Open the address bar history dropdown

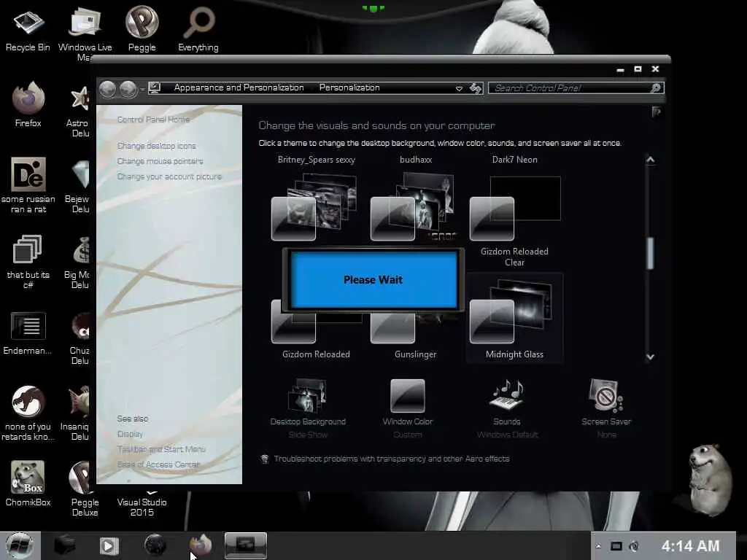[459, 88]
